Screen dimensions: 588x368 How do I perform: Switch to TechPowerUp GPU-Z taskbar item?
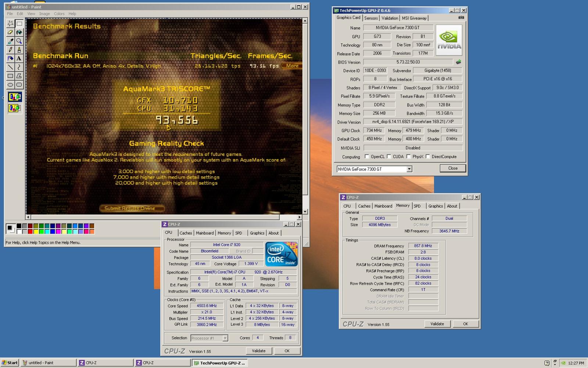click(219, 363)
